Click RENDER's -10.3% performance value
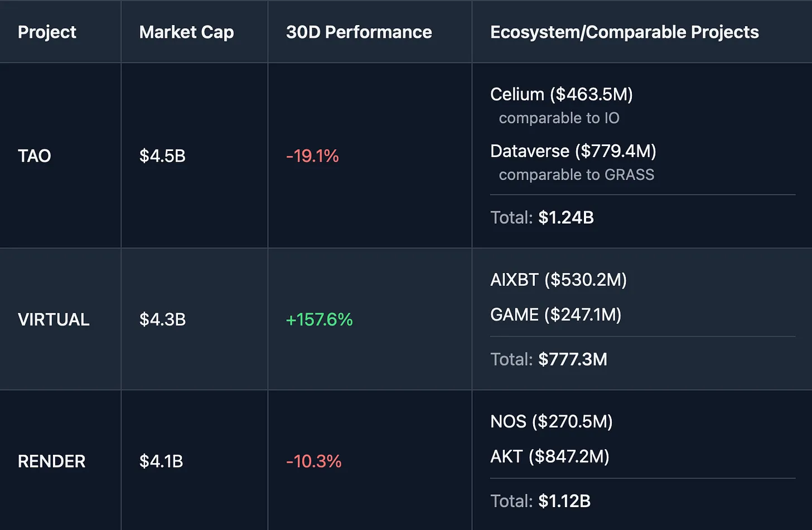Image resolution: width=812 pixels, height=530 pixels. click(313, 461)
